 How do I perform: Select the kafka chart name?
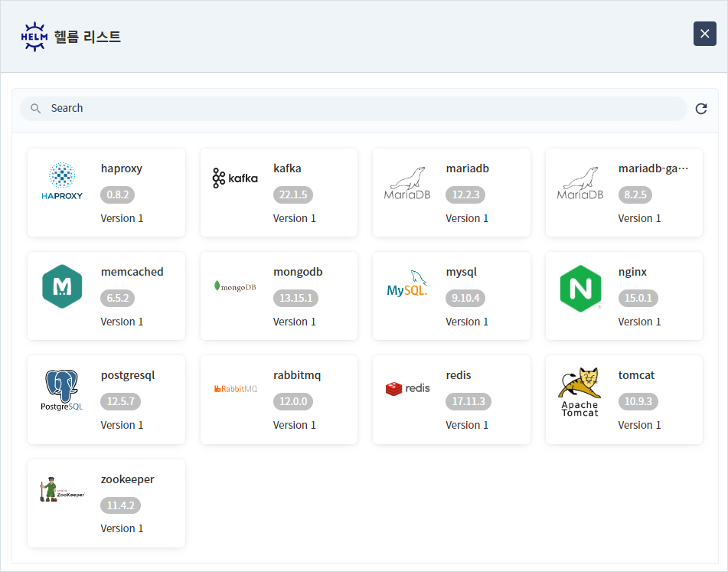tap(287, 168)
